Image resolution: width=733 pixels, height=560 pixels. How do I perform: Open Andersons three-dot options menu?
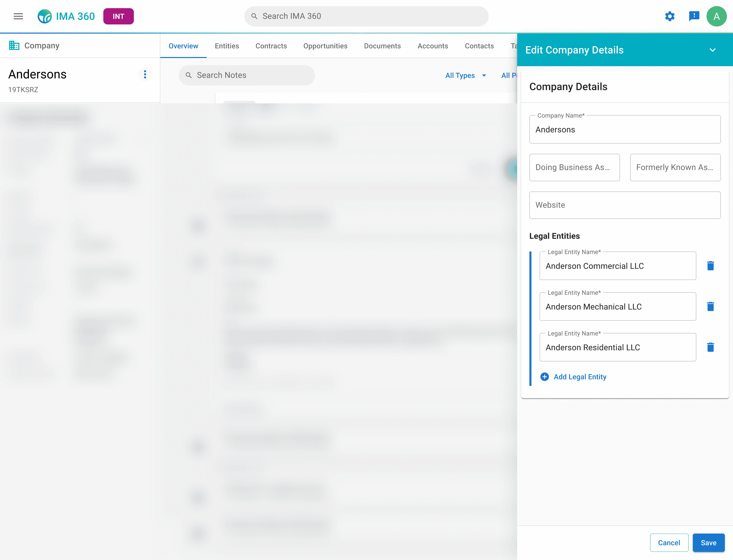145,74
